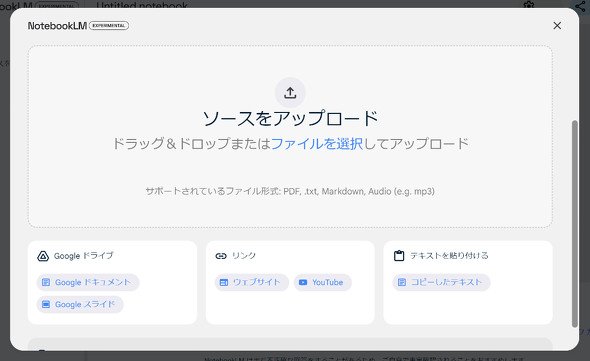Click the リンク heading
Image resolution: width=590 pixels, height=361 pixels.
tap(244, 256)
